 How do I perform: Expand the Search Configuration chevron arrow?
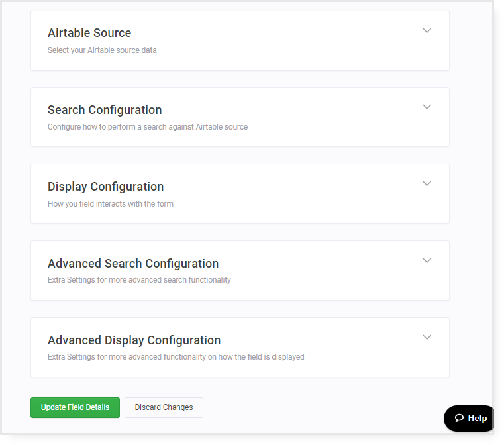[427, 107]
